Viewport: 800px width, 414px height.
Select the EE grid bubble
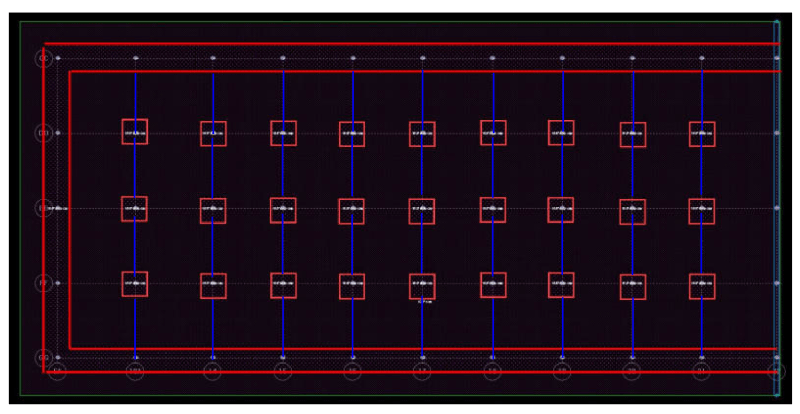point(43,208)
